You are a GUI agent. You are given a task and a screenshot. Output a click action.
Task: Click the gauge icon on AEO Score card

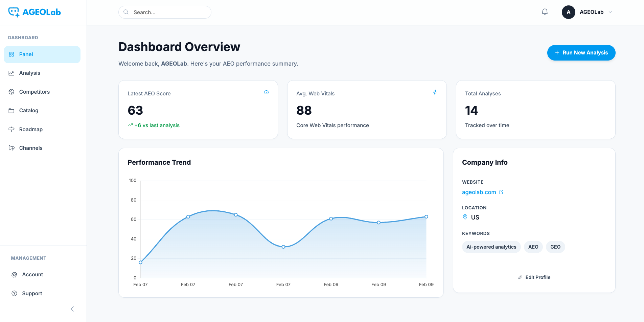click(266, 92)
